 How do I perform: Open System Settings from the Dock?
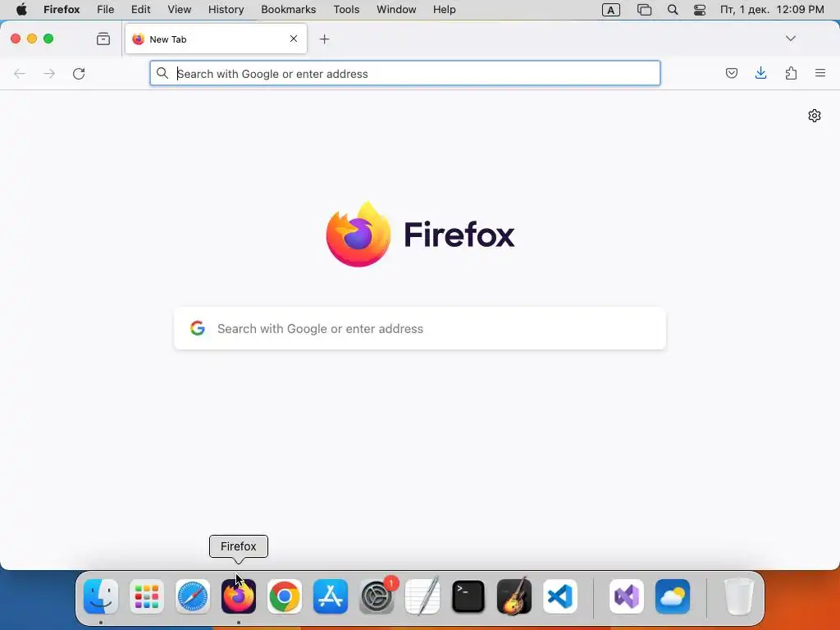377,596
